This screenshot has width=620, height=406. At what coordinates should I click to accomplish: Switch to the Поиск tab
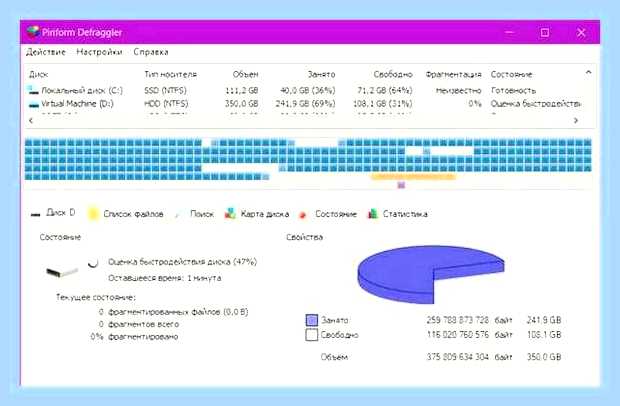194,214
